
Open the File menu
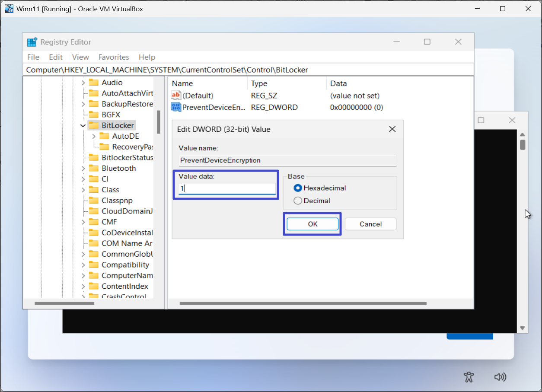coord(33,57)
